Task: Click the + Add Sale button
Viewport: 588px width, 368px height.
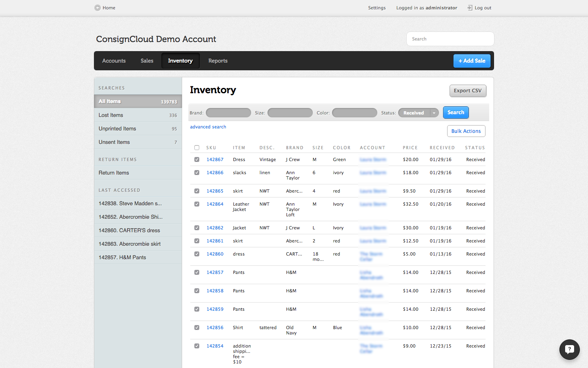Action: [472, 61]
